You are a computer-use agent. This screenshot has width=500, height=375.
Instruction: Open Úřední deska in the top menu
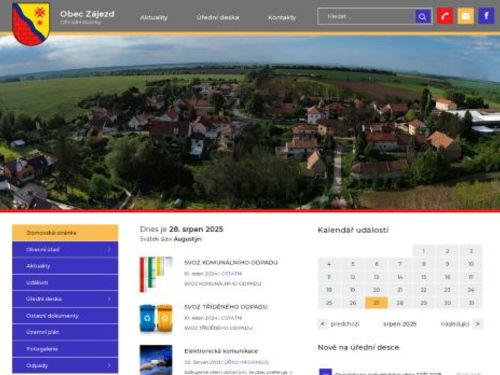click(x=218, y=17)
